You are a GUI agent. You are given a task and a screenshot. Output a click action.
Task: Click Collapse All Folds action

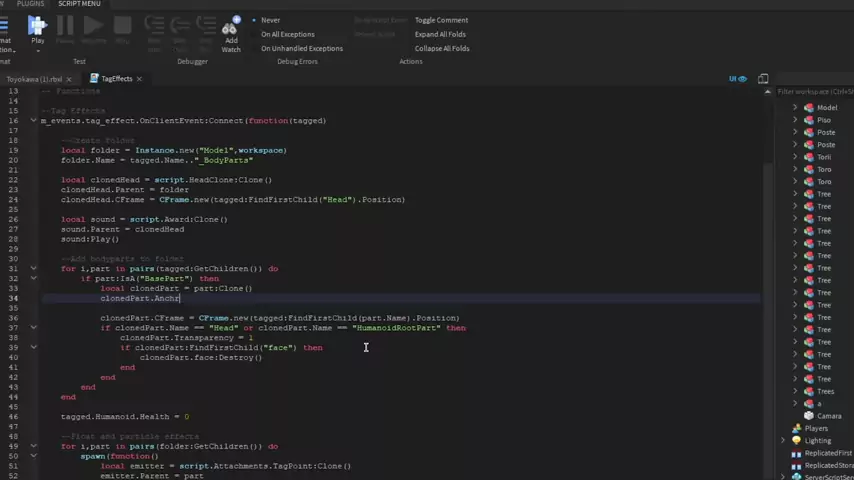[442, 48]
